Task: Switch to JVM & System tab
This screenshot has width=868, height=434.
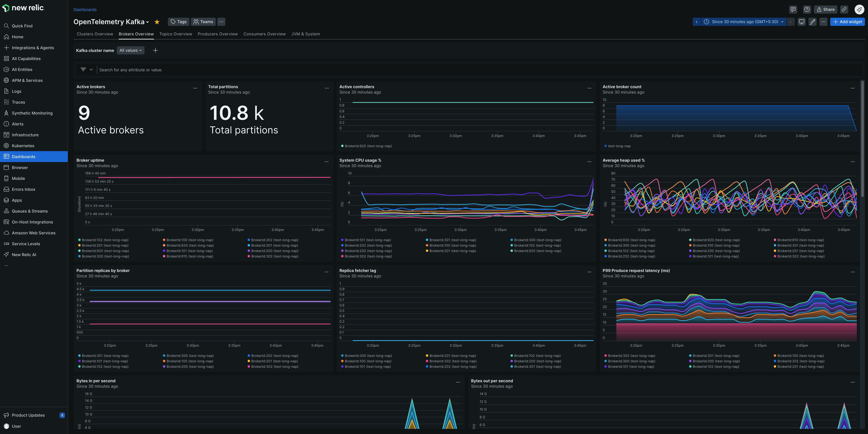Action: click(x=305, y=34)
